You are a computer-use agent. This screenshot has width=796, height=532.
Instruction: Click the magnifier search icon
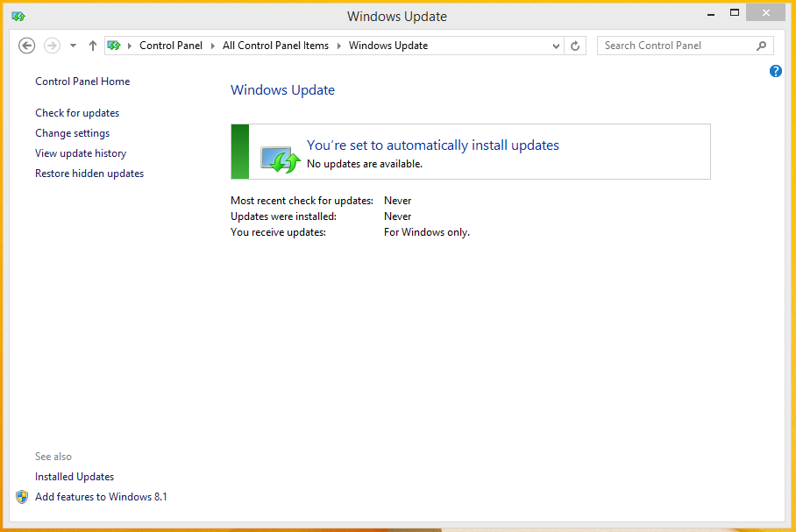tap(762, 46)
